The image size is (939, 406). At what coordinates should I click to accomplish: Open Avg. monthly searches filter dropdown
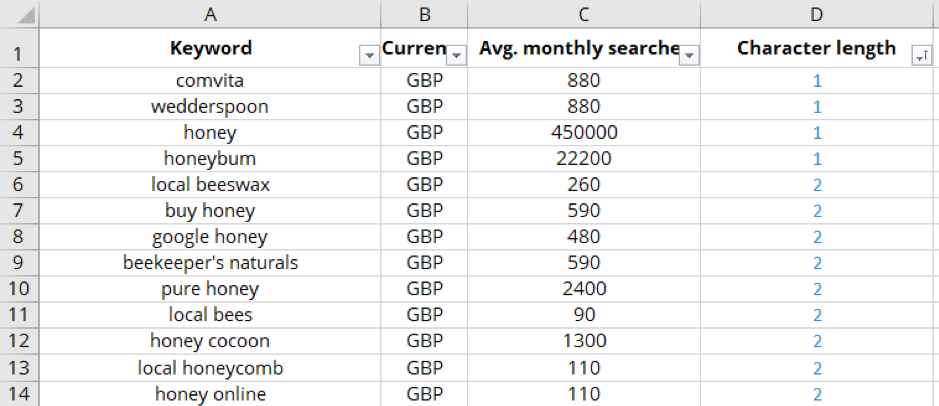[x=689, y=56]
